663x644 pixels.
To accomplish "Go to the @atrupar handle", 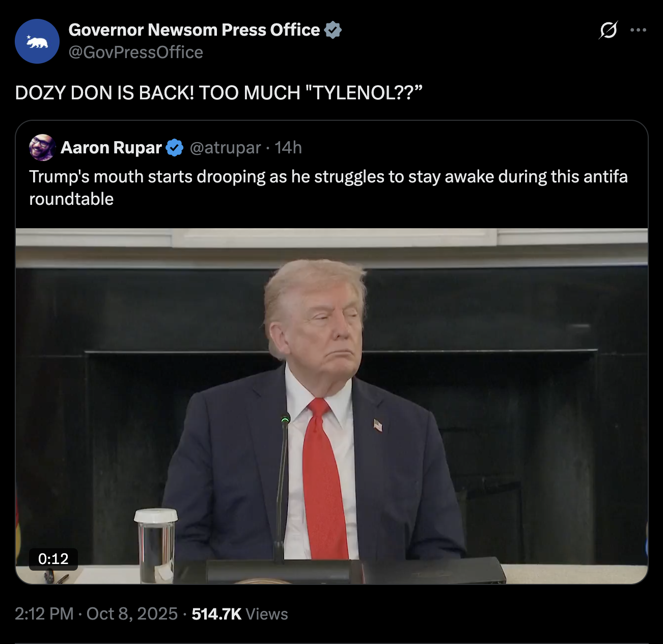I will pyautogui.click(x=225, y=148).
